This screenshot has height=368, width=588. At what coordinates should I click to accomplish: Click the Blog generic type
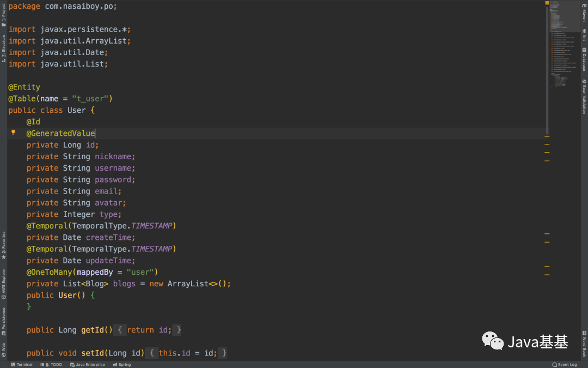click(95, 284)
